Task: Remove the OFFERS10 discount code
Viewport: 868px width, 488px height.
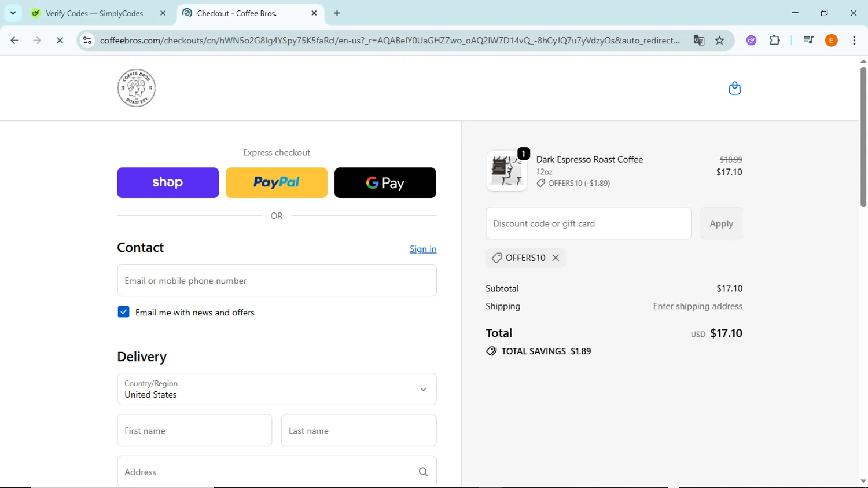Action: 556,258
